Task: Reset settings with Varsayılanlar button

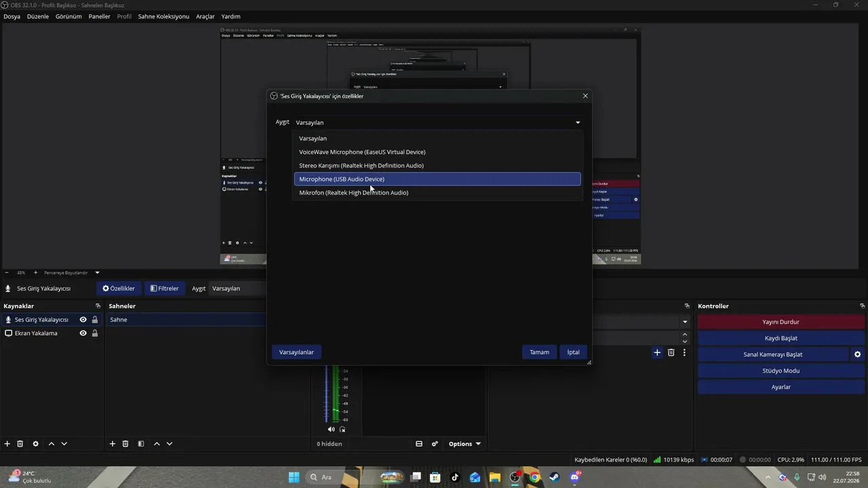Action: [x=296, y=352]
